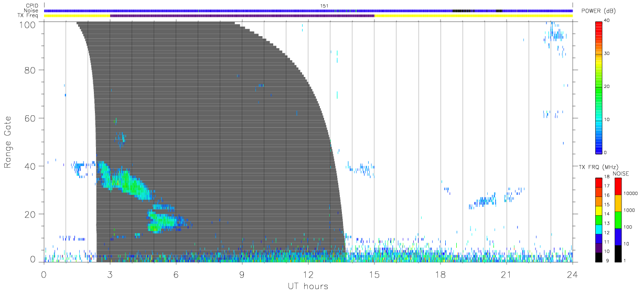This screenshot has height=297, width=644.
Task: Click the power scale label '40'
Action: click(x=606, y=20)
